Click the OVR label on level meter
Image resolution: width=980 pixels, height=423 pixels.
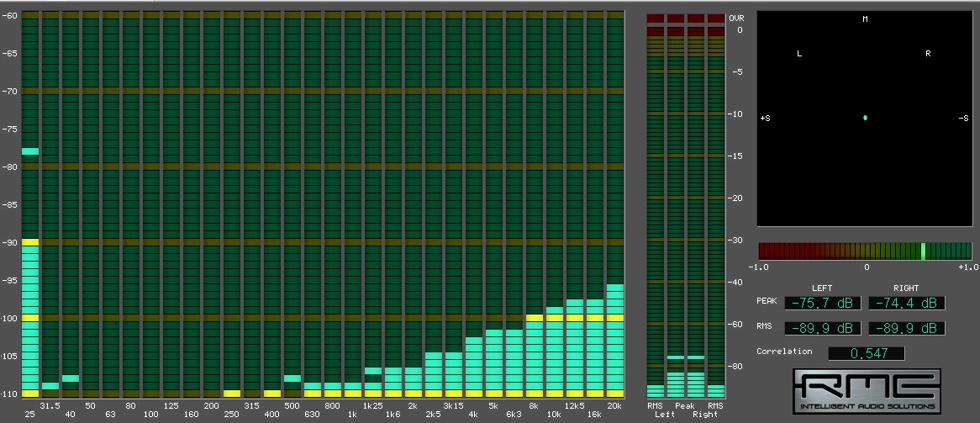(x=736, y=19)
